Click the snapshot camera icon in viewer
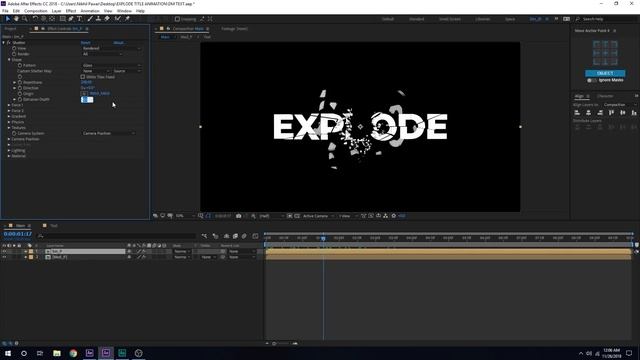The image size is (640, 360). (x=239, y=216)
